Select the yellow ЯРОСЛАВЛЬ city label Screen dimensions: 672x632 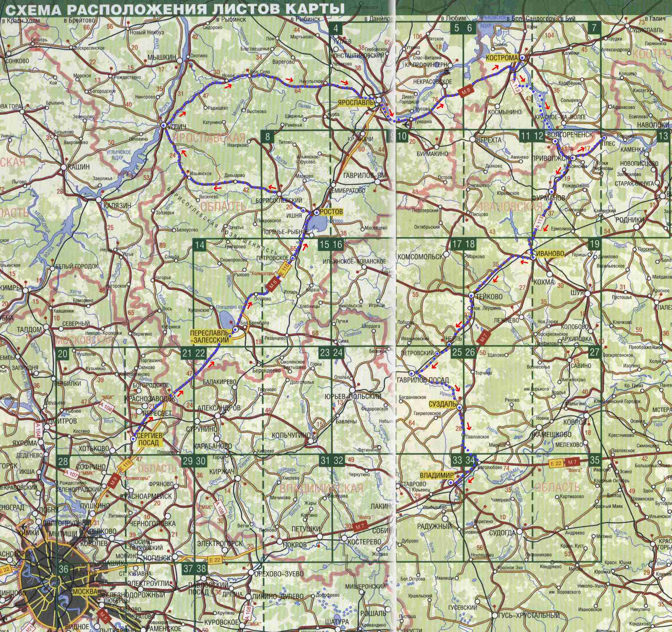357,103
